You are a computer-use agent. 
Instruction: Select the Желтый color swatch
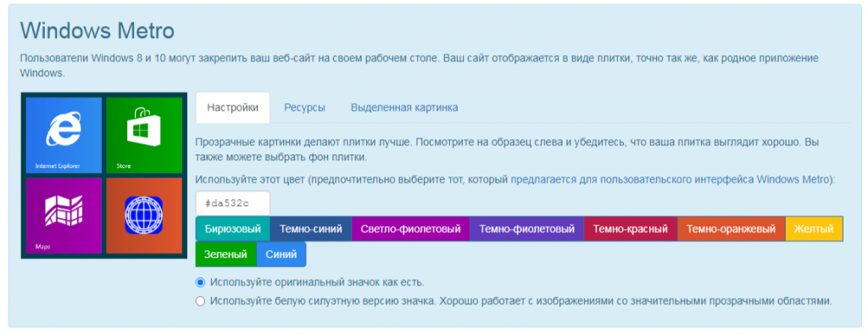[x=814, y=229]
